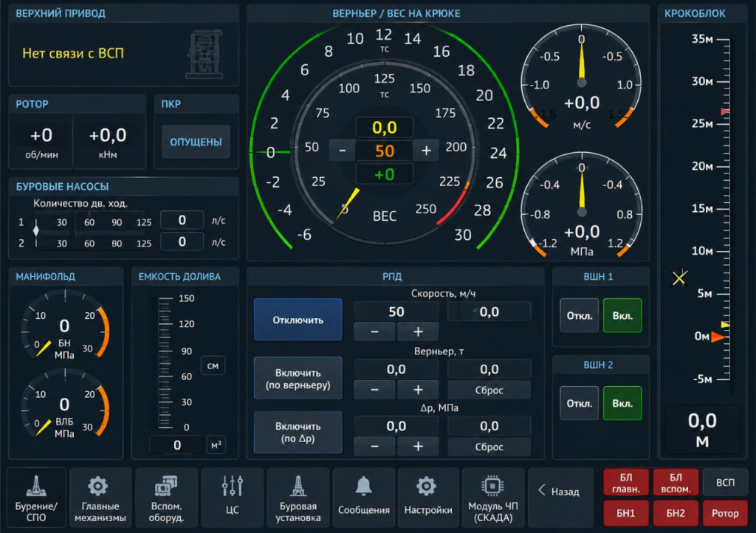
Task: Decrease weight setpoint on the ВЕС gauge
Action: (342, 151)
